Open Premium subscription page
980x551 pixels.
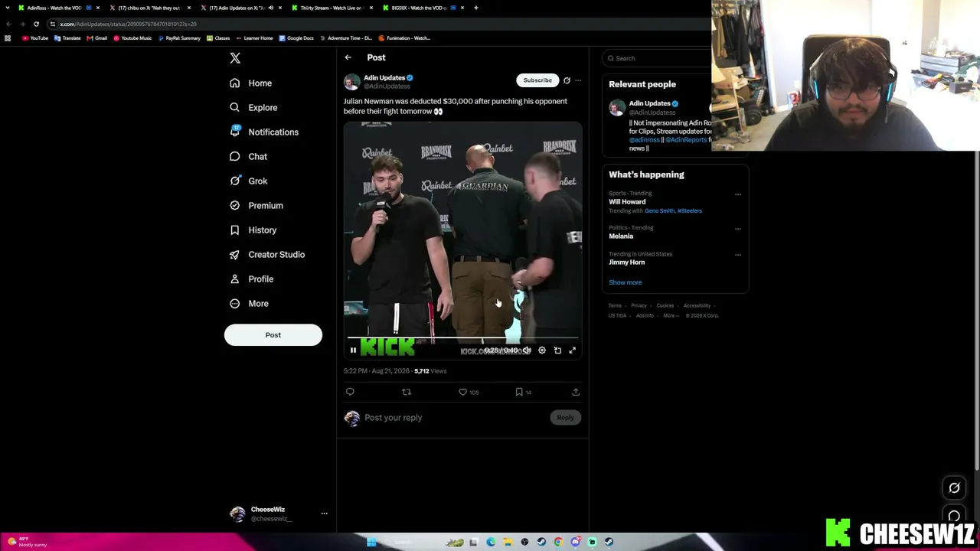pos(256,205)
